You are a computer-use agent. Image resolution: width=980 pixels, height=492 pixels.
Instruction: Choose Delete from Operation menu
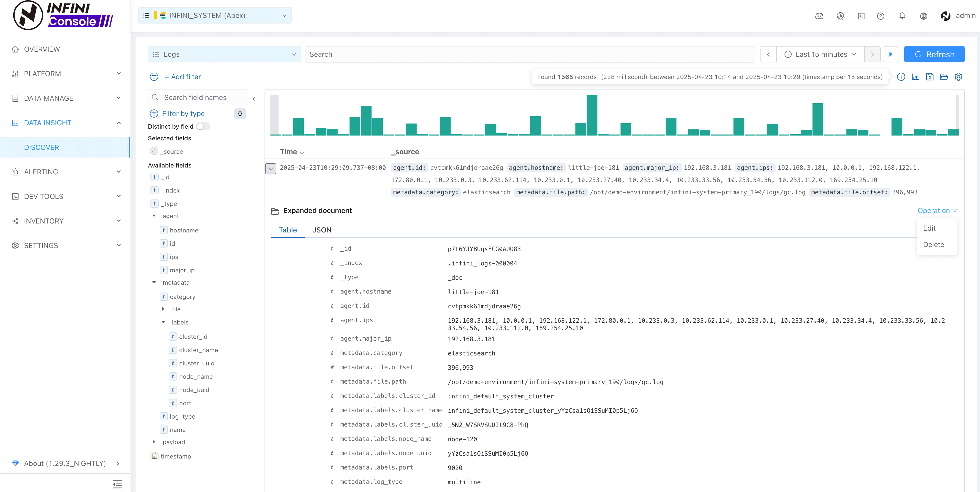(x=933, y=244)
